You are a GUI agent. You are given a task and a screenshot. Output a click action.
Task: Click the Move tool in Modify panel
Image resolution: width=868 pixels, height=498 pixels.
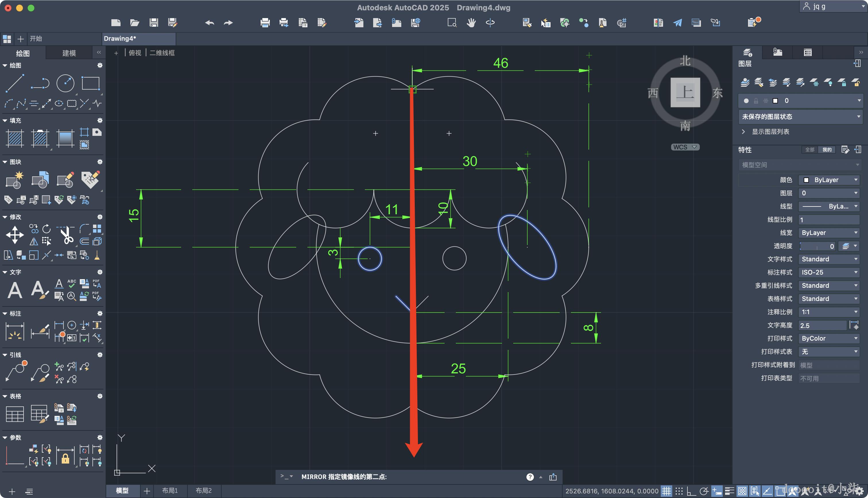point(15,235)
